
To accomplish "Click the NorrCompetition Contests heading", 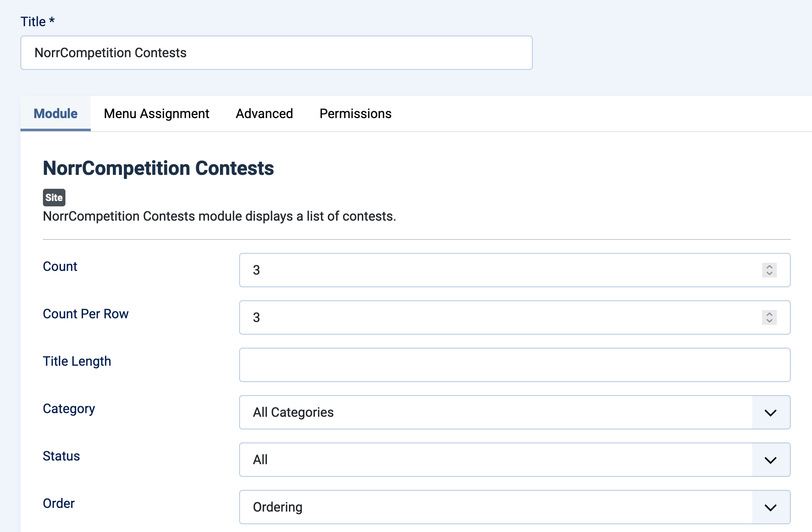I will [159, 168].
